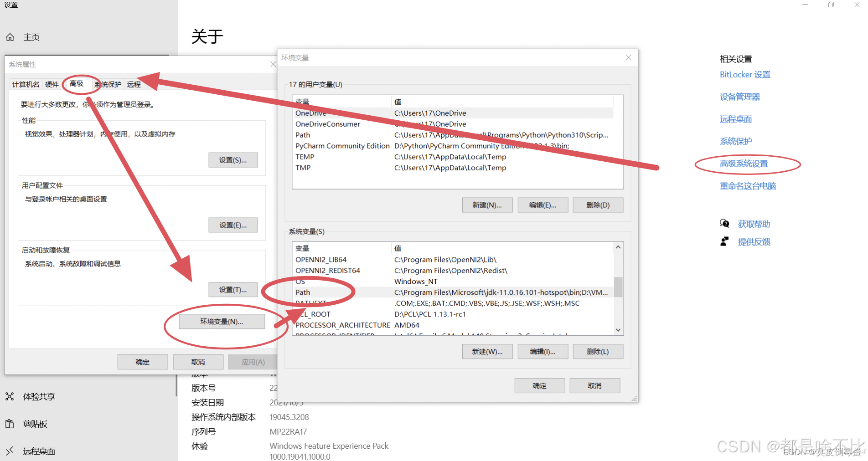Select OPENNI2_LIB64 system variable row
This screenshot has height=461, width=868.
pyautogui.click(x=453, y=260)
